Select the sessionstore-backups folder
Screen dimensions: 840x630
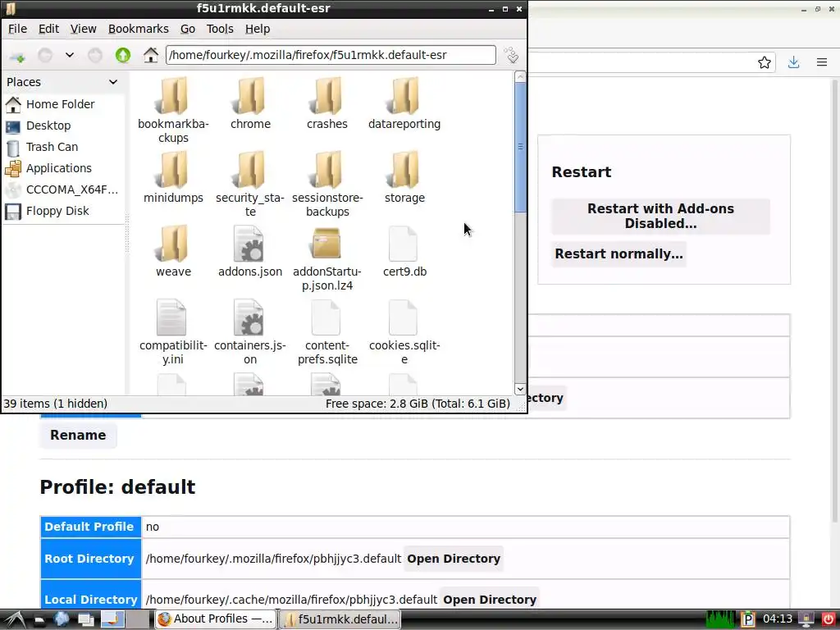(326, 183)
